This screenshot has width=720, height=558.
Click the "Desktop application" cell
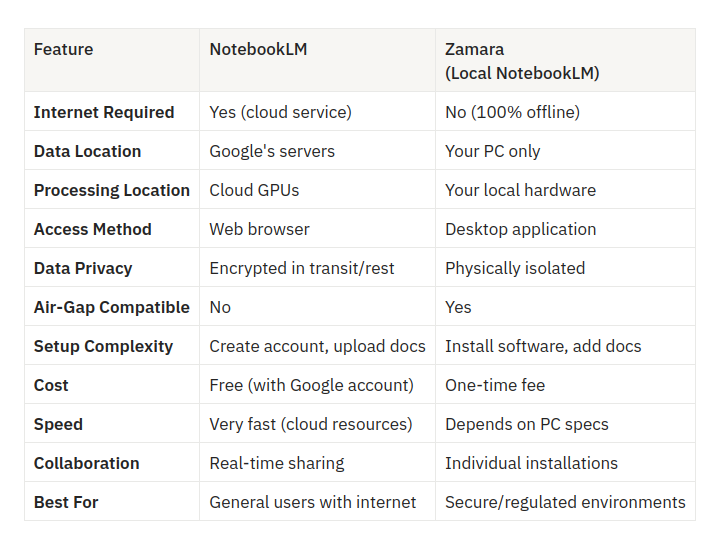(x=520, y=229)
